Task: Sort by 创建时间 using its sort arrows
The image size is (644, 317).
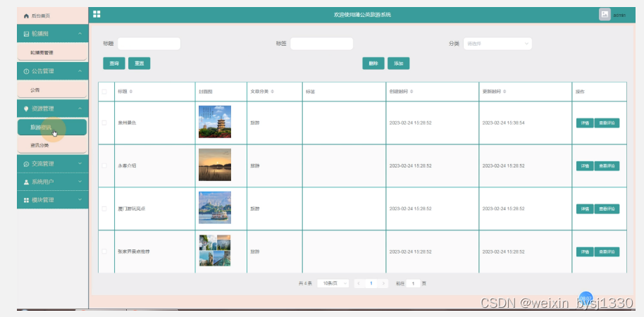Action: (411, 92)
